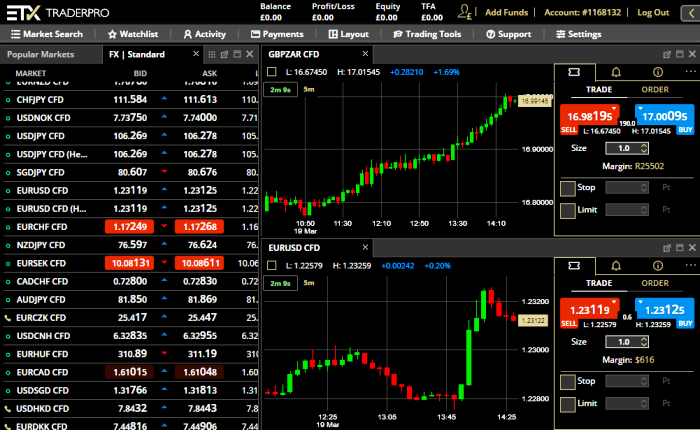Select the CHFJPY CFD market row

pos(129,100)
